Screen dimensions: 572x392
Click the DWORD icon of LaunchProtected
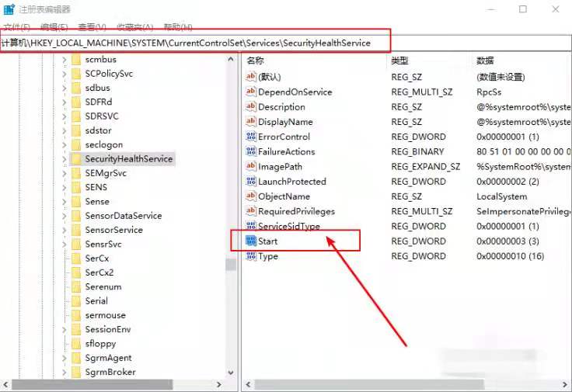coord(251,181)
